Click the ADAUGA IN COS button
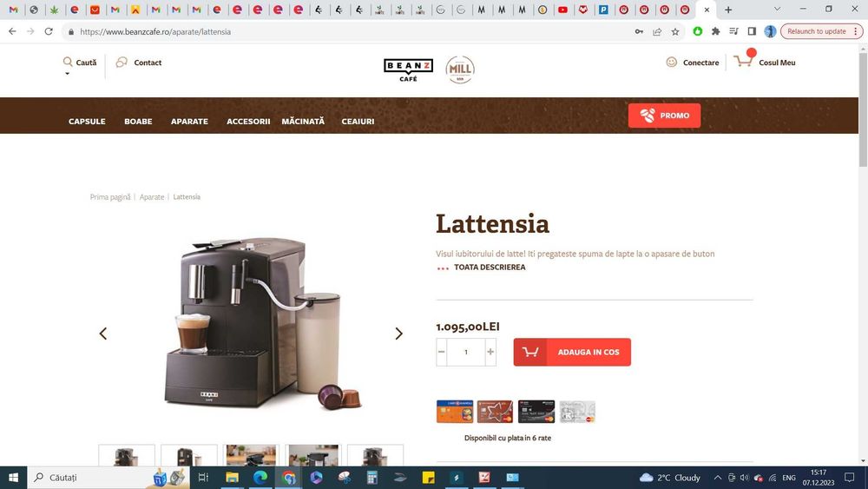The width and height of the screenshot is (868, 489). (572, 353)
